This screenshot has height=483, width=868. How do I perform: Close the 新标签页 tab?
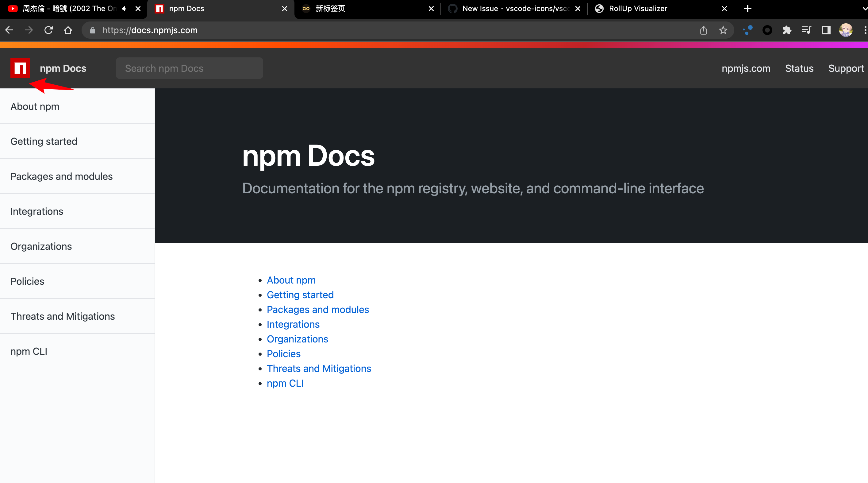[431, 9]
